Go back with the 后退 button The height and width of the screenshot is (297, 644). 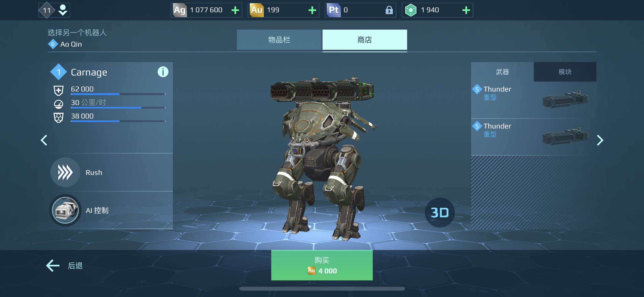point(64,265)
